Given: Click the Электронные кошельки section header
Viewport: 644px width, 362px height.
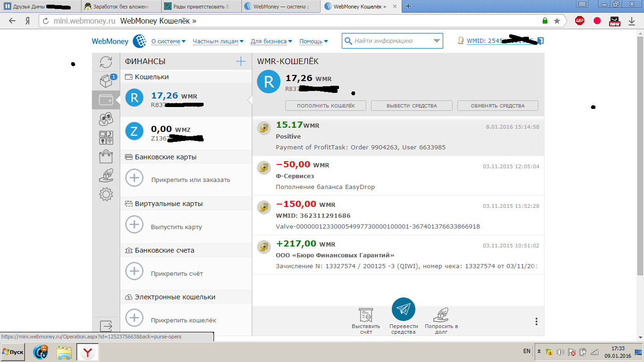Looking at the screenshot, I should 186,297.
